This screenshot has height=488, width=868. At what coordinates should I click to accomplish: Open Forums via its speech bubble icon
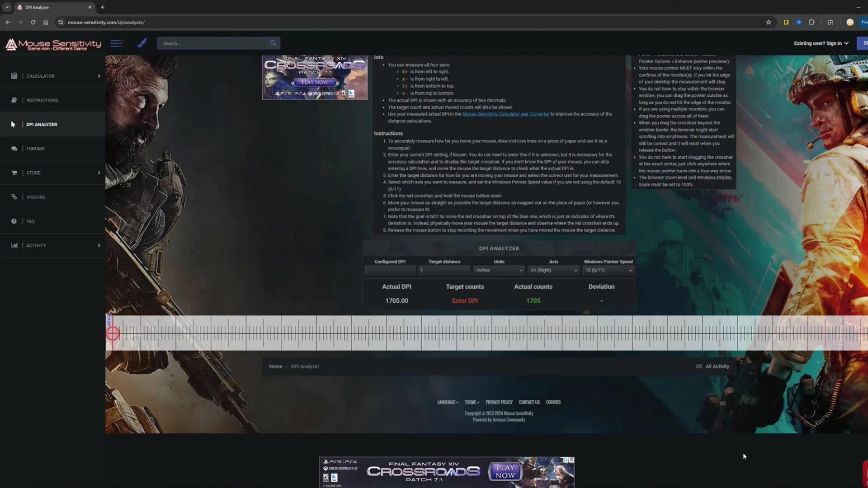click(14, 149)
